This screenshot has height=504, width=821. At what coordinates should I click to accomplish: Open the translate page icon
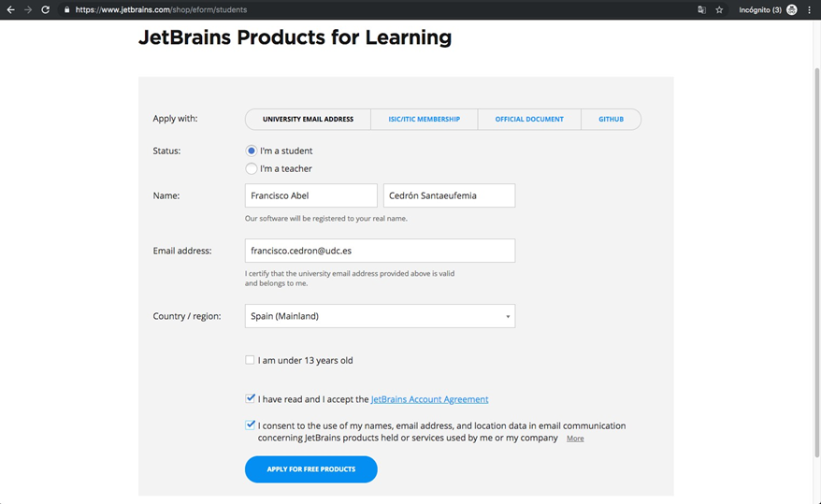coord(701,9)
